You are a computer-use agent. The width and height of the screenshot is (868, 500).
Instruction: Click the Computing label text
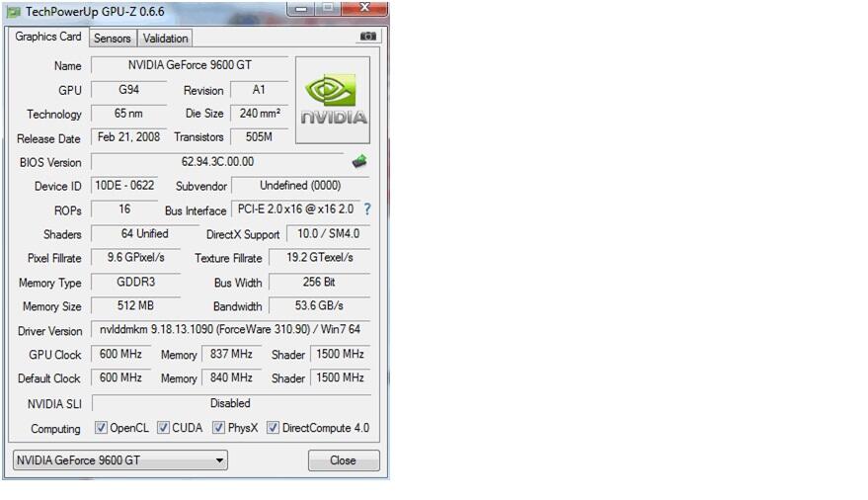tap(55, 429)
